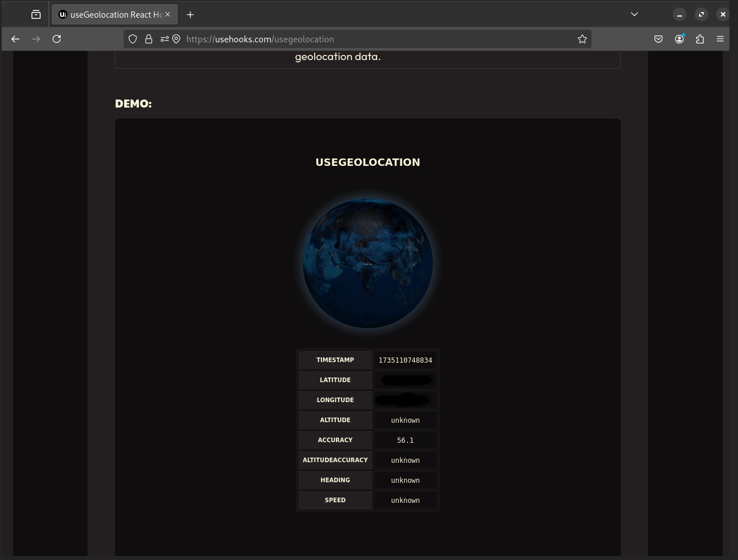Expand the list all tabs dropdown
This screenshot has width=738, height=560.
tap(634, 14)
